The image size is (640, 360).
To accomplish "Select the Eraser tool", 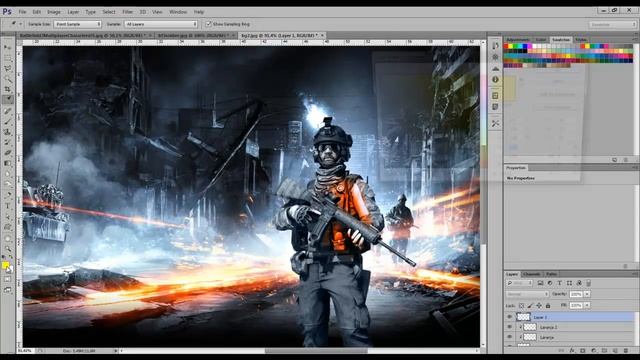I will (x=7, y=153).
